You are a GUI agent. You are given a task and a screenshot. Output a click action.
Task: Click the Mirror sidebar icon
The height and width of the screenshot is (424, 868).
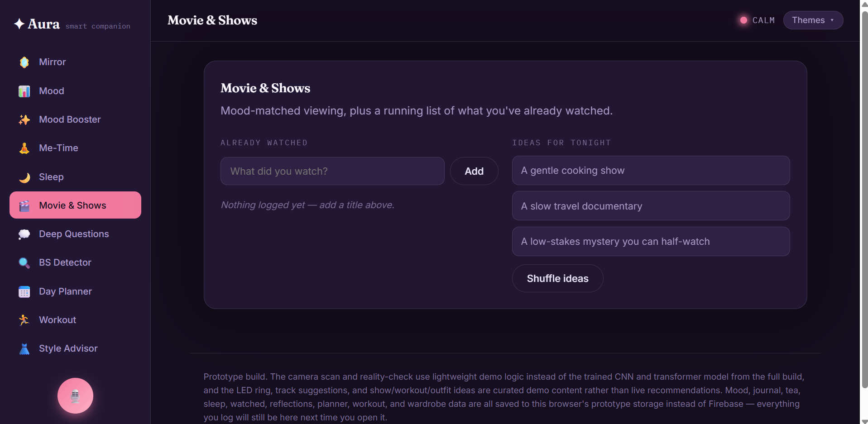pos(24,62)
